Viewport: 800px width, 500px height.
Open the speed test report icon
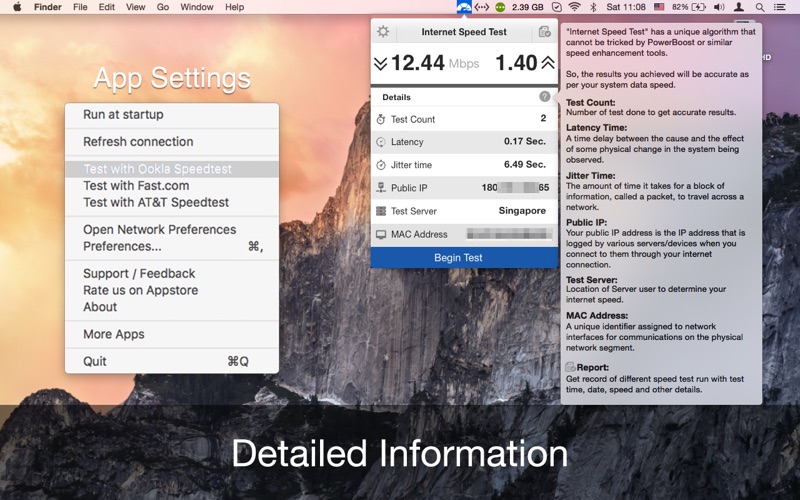[x=544, y=32]
